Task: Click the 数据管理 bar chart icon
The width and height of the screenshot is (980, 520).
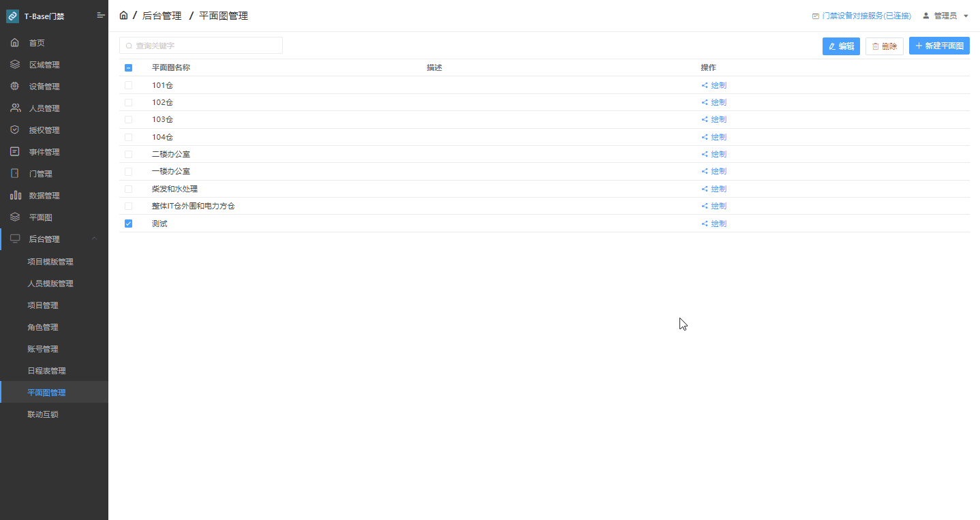Action: click(x=15, y=196)
